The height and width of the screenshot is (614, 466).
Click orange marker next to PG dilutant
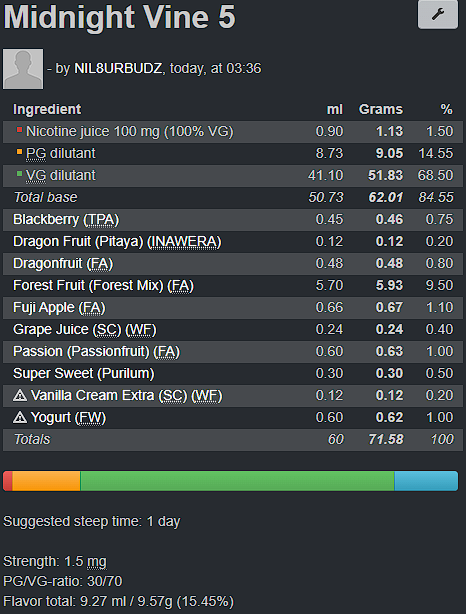click(19, 152)
